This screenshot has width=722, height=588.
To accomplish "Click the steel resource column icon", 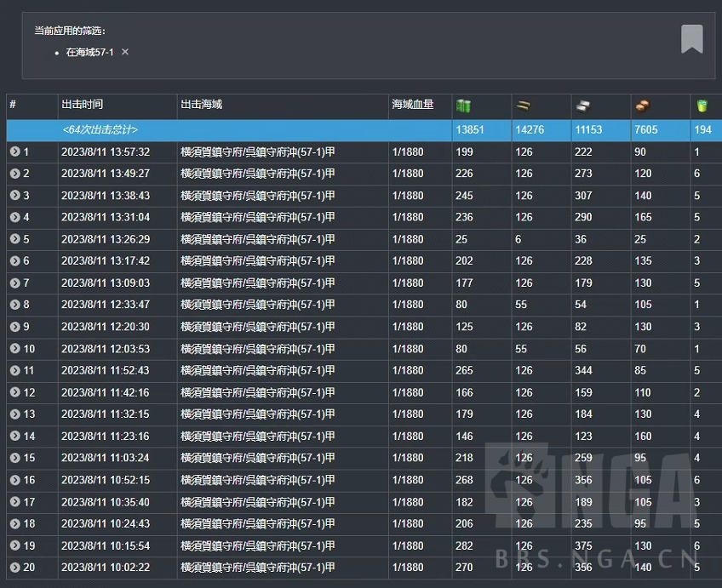I will point(583,106).
